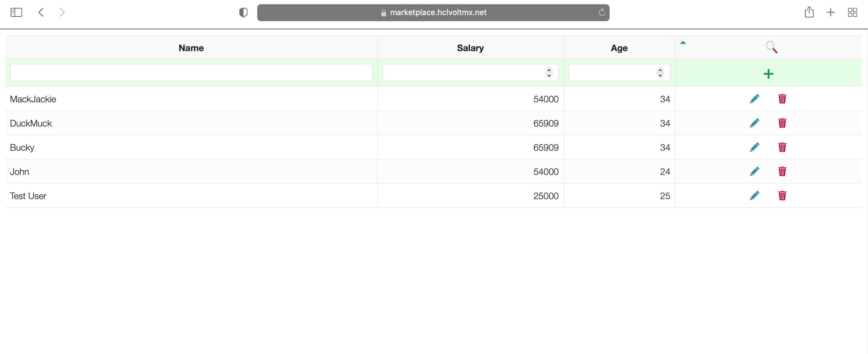Delete the Bucky row
Image resolution: width=868 pixels, height=354 pixels.
point(782,147)
